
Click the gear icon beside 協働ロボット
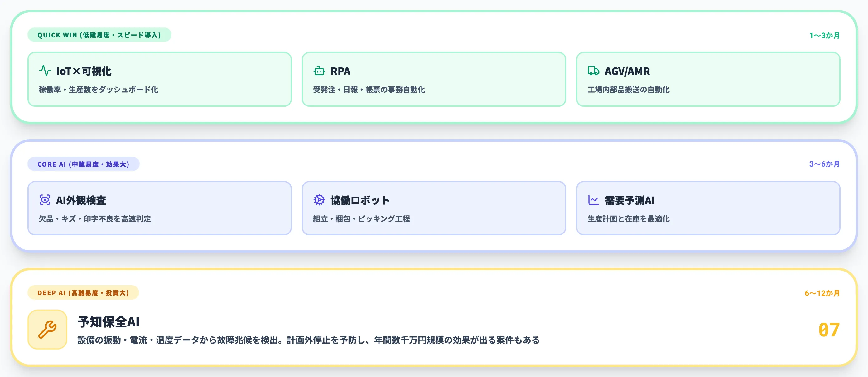click(319, 200)
